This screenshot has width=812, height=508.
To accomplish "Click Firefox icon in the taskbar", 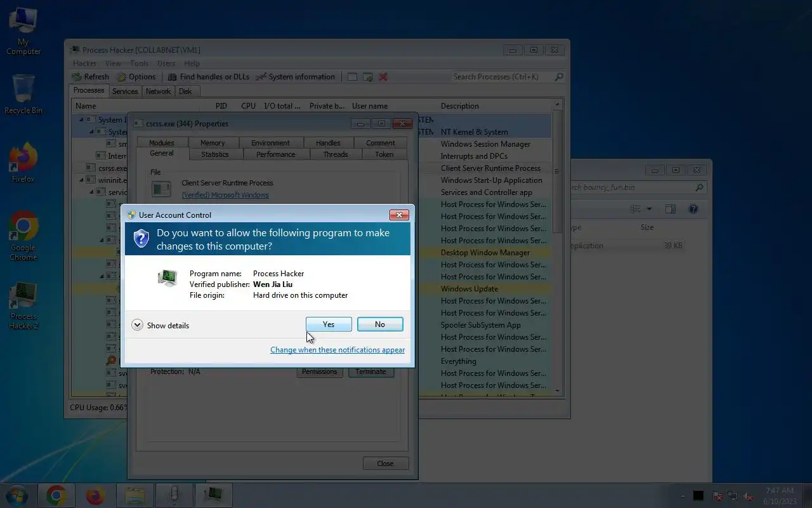I will 95,495.
